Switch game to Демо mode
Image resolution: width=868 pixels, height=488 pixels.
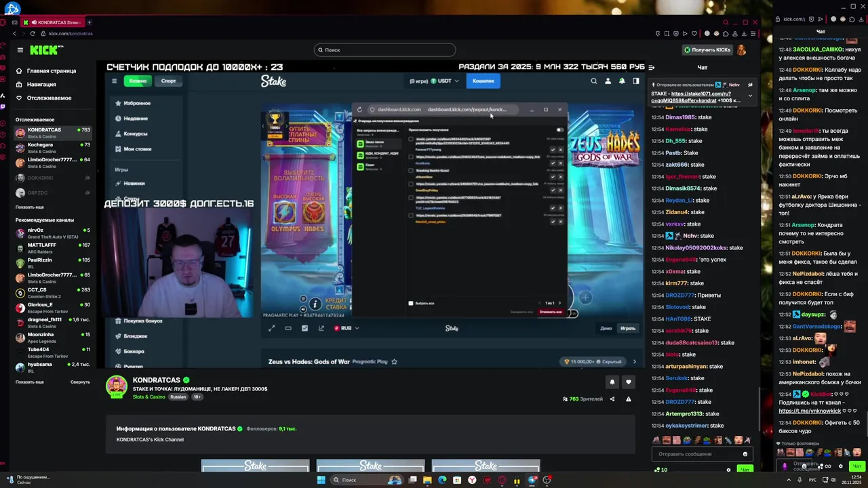tap(606, 328)
